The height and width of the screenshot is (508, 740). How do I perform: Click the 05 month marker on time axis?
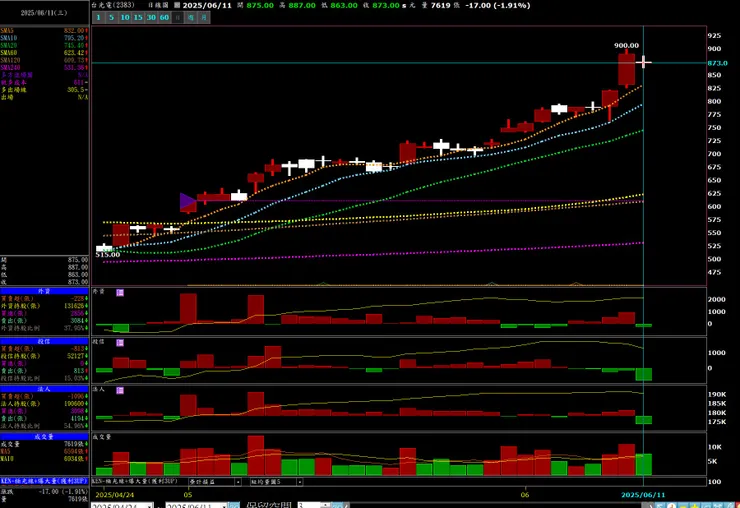[188, 495]
